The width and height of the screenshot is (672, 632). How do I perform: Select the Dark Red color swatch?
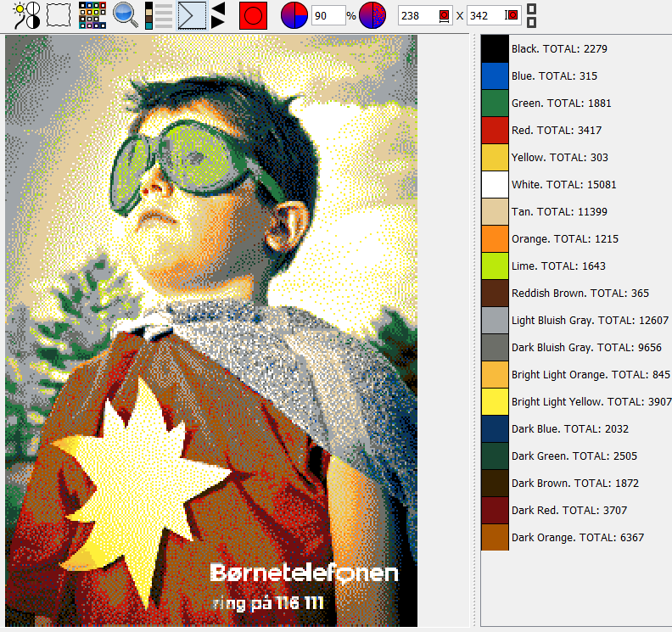click(495, 511)
